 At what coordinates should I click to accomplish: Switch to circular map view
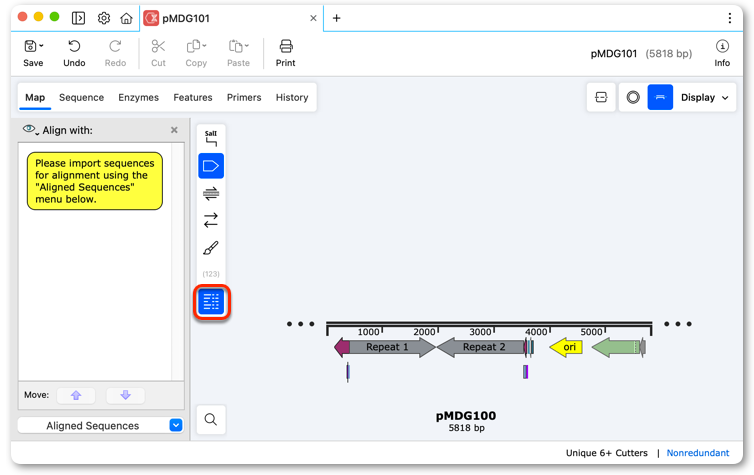coord(633,97)
